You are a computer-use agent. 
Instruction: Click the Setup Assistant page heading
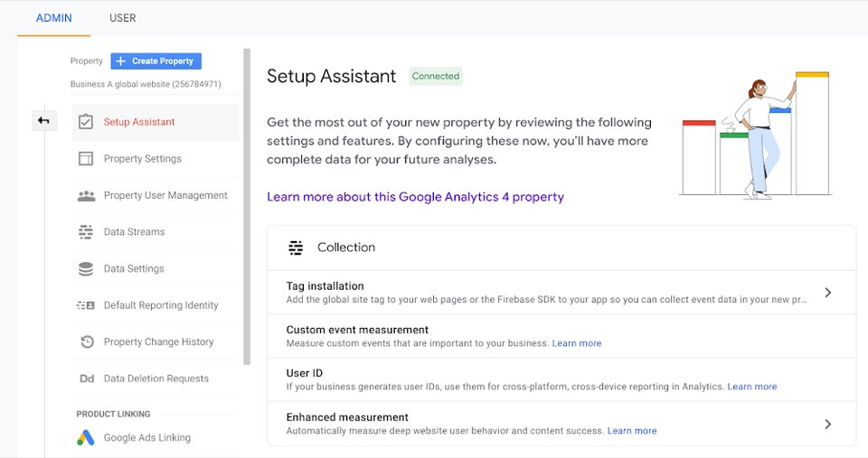[331, 76]
